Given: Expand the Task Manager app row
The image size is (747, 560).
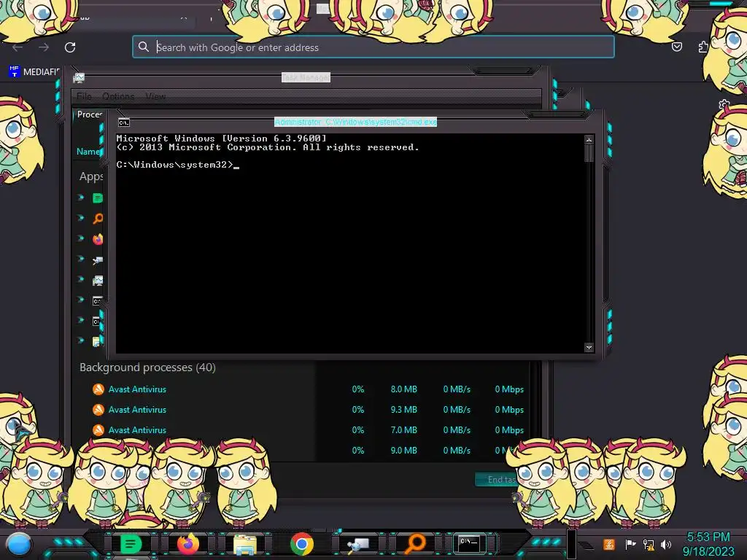Looking at the screenshot, I should click(x=81, y=279).
